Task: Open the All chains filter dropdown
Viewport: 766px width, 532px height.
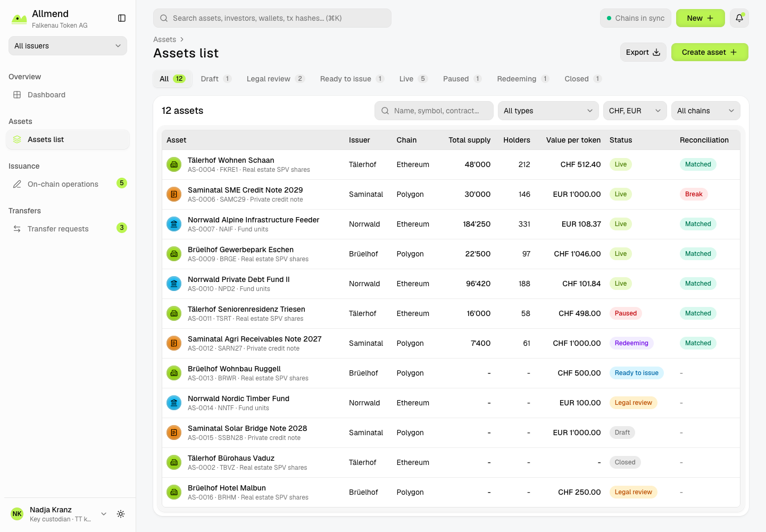Action: point(705,111)
